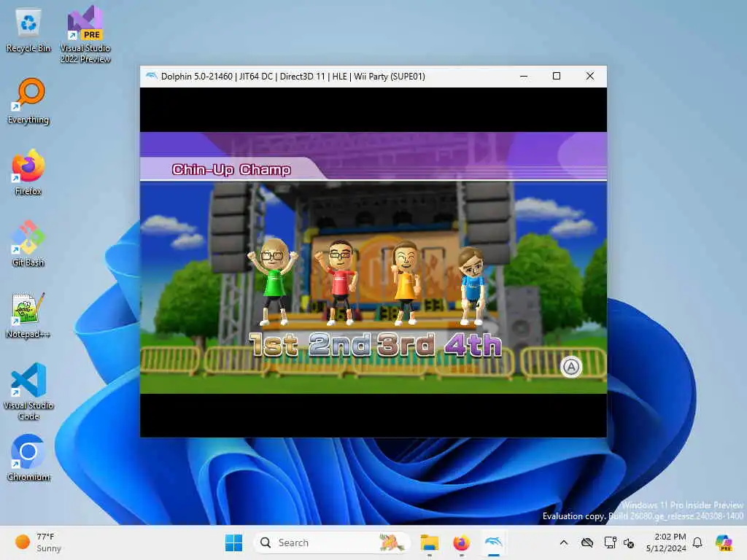Click the A button prompt in game
This screenshot has width=747, height=560.
click(x=570, y=367)
